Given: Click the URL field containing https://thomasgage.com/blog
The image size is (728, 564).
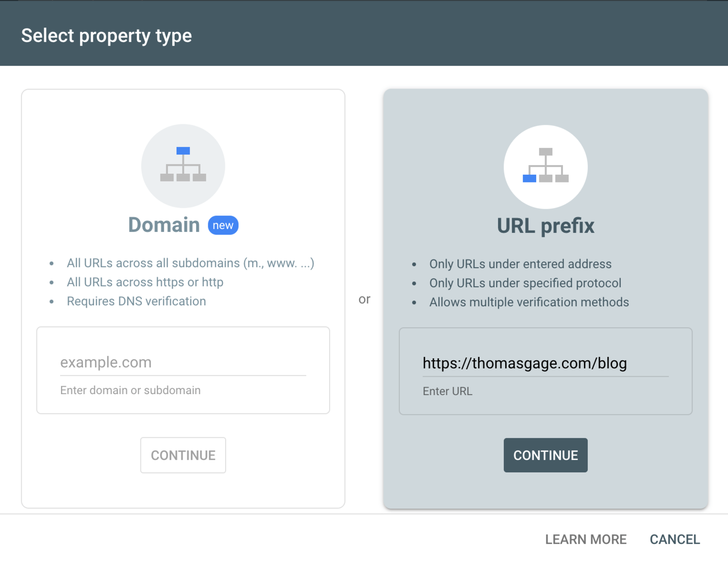Looking at the screenshot, I should coord(546,363).
